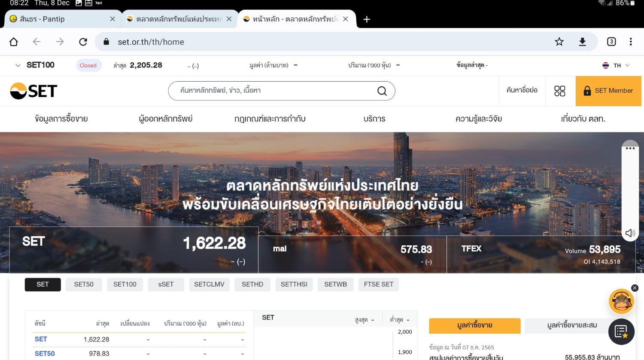Viewport: 644px width, 360px height.
Task: Select the FTSE SET index tab
Action: tap(379, 284)
